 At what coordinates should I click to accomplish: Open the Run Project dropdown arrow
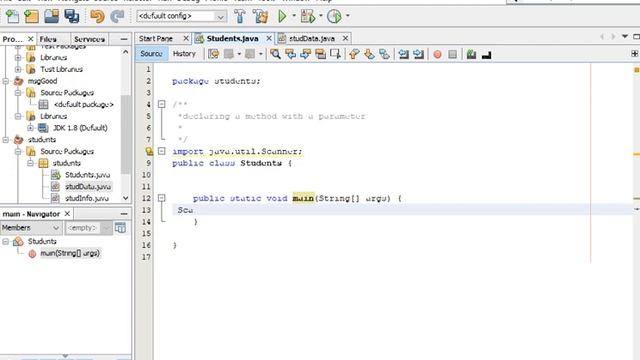[294, 16]
